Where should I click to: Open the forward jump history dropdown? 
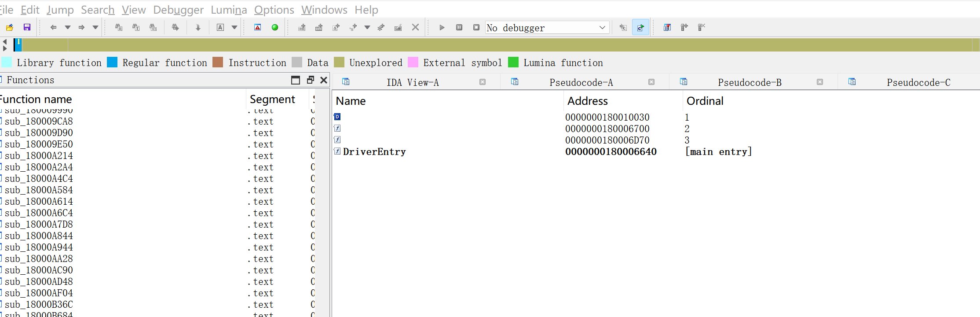95,27
